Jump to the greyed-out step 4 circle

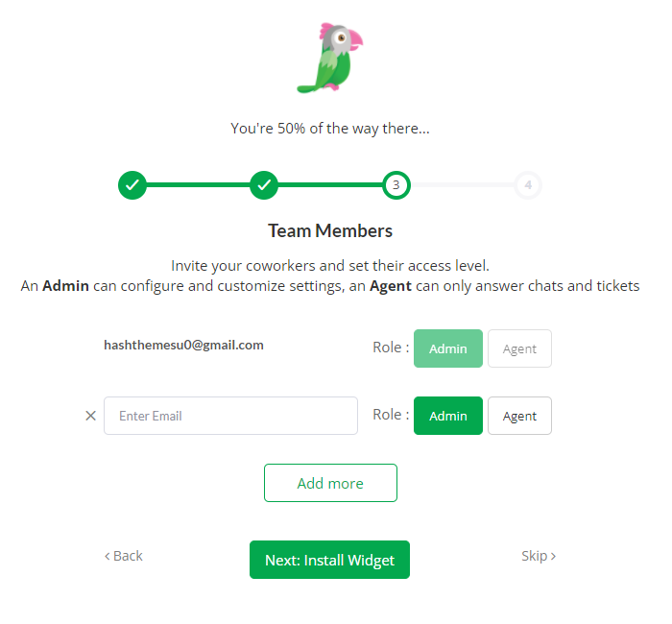pyautogui.click(x=528, y=185)
